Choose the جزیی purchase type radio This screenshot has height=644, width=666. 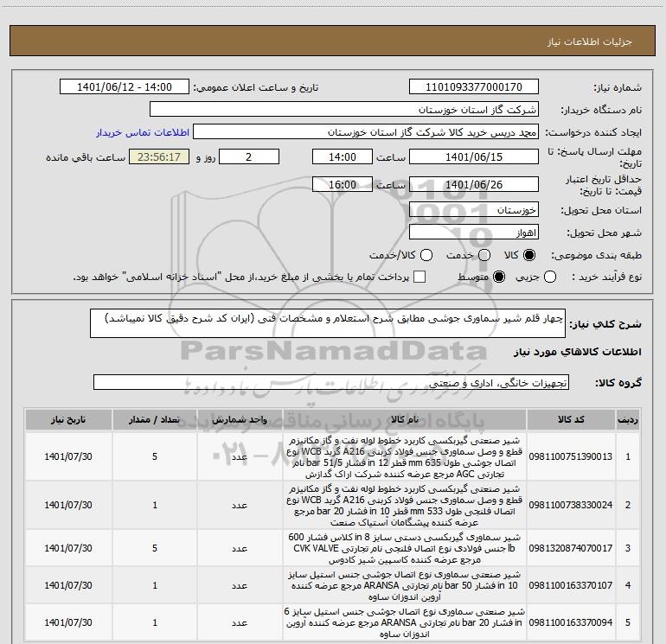[549, 277]
